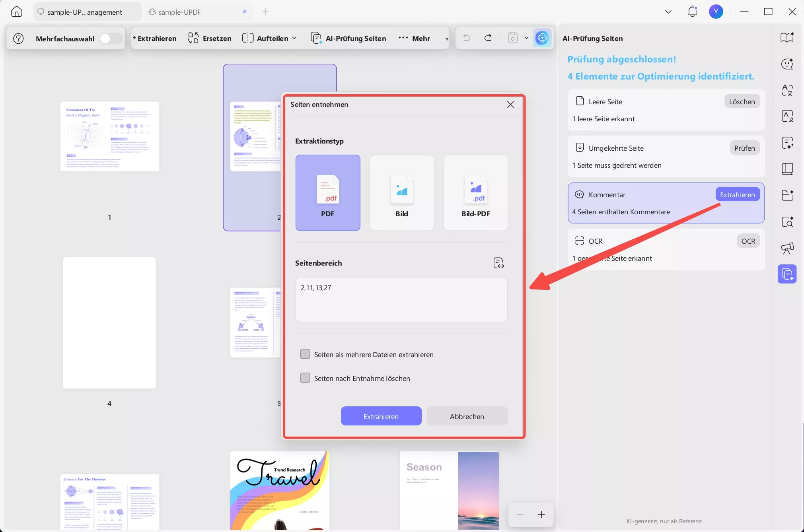Open the save options dropdown arrow
Image resolution: width=804 pixels, height=532 pixels.
point(526,38)
